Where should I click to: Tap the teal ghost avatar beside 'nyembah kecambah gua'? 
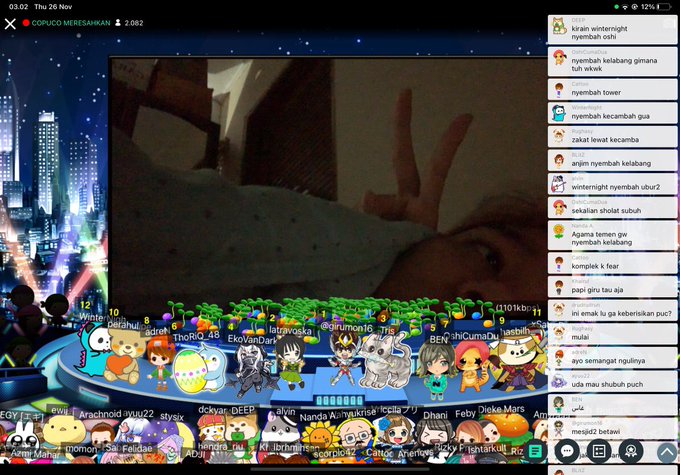pos(559,113)
